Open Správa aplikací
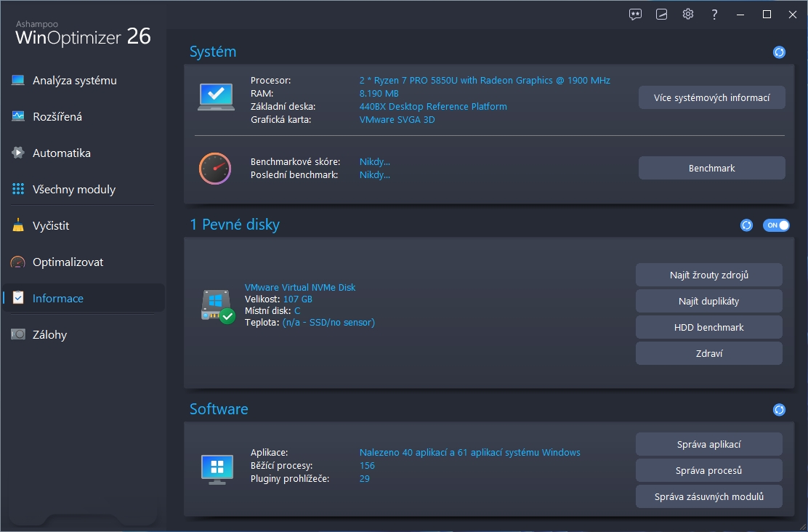808x532 pixels. [708, 444]
